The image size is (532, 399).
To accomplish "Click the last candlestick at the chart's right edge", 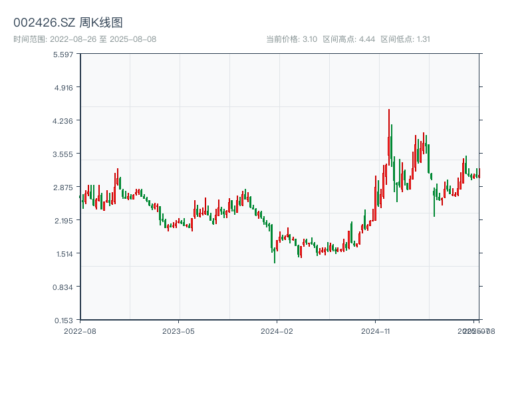I will (x=479, y=173).
